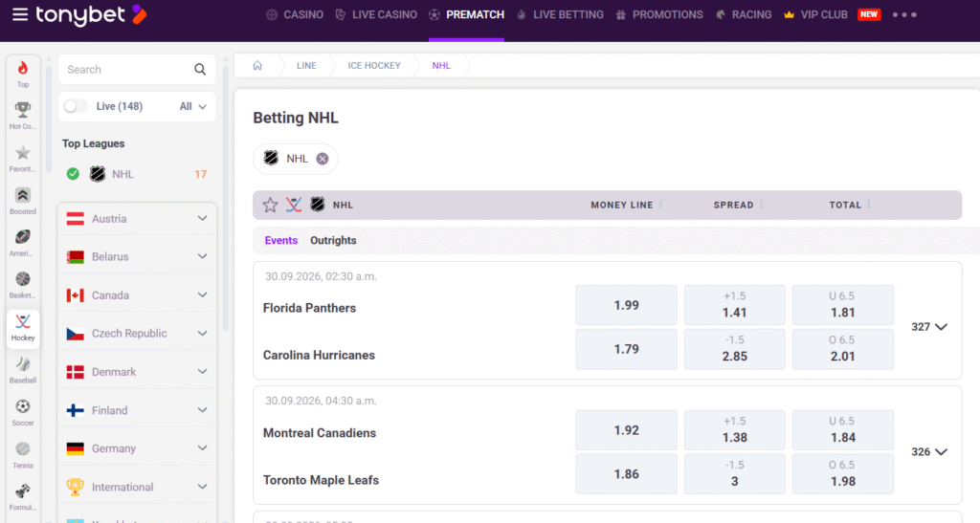Bet Toronto Maple Leafs money line 1.86
The width and height of the screenshot is (980, 523).
(x=626, y=473)
